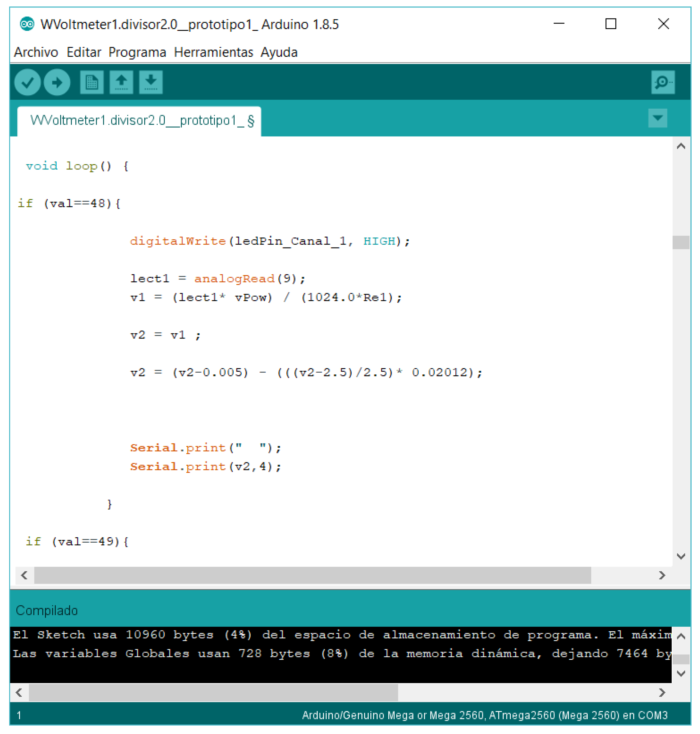Open the Archivo menu
This screenshot has width=700, height=734.
pyautogui.click(x=36, y=52)
